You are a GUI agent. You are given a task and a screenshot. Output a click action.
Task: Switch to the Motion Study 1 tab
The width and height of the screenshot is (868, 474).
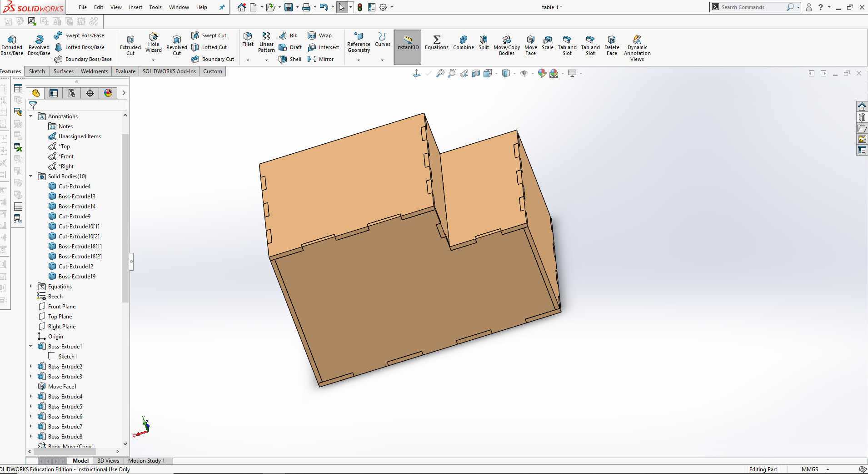point(146,461)
